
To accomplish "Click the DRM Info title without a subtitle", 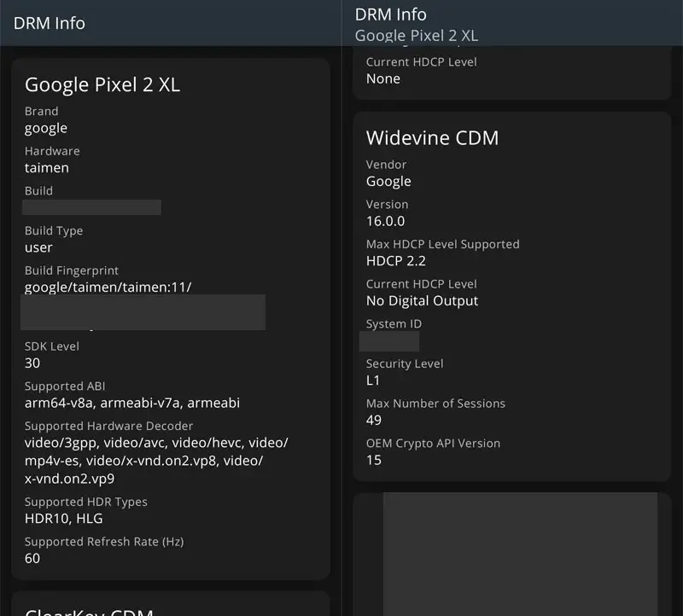I will 50,23.
